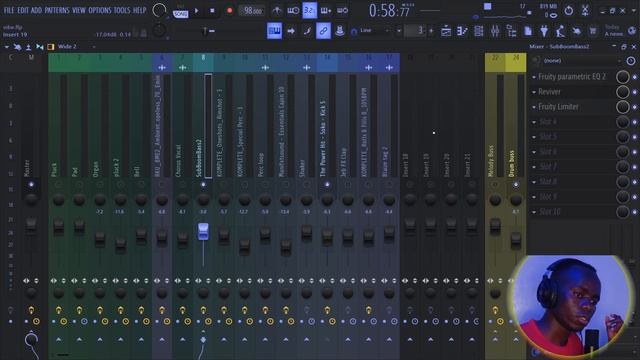Toggle typing keyboard to piano icon
Viewport: 640px width, 360px height.
click(274, 31)
